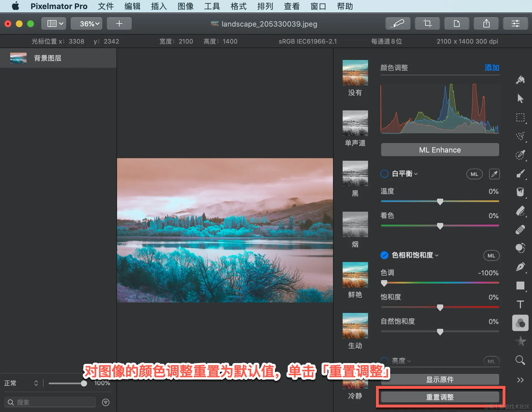
Task: Click the add plus button in toolbar
Action: 119,23
